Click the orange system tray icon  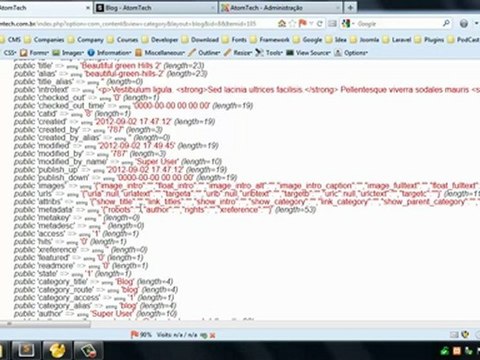[x=457, y=351]
